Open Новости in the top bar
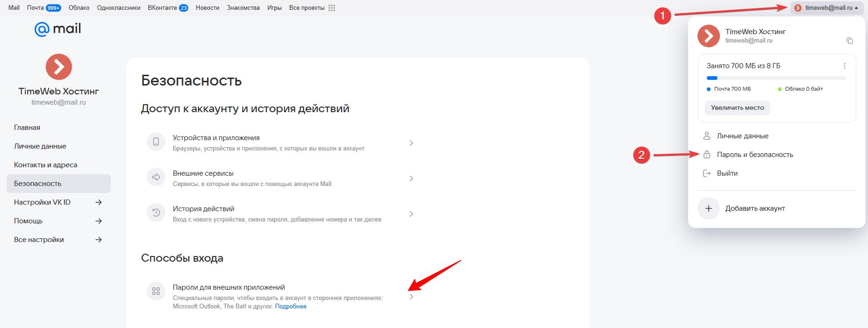 [207, 8]
